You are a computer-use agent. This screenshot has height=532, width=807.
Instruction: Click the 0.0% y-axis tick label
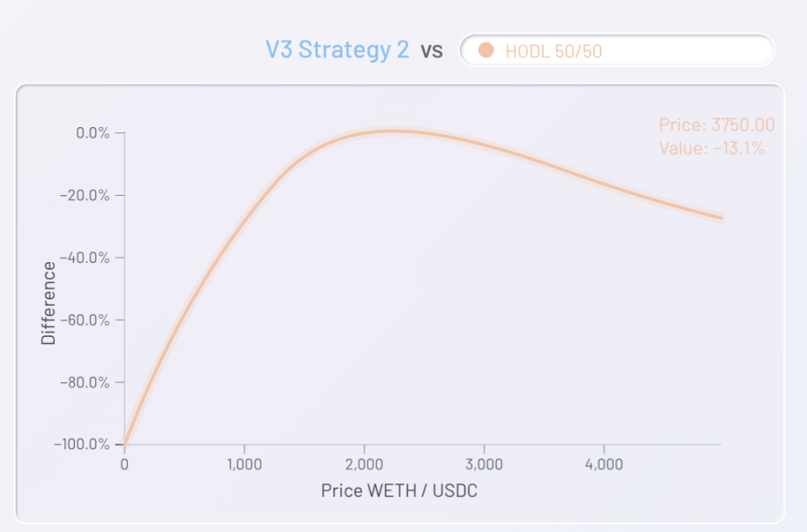(92, 133)
